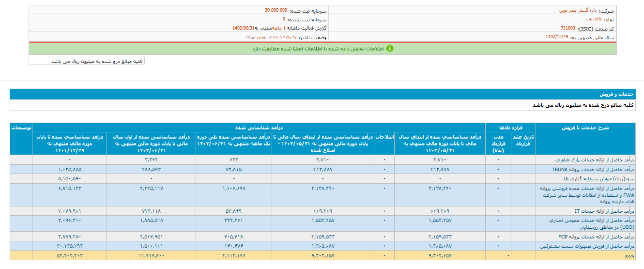Click fiscal year end date 1402/12/29
The width and height of the screenshot is (644, 269).
[556, 37]
